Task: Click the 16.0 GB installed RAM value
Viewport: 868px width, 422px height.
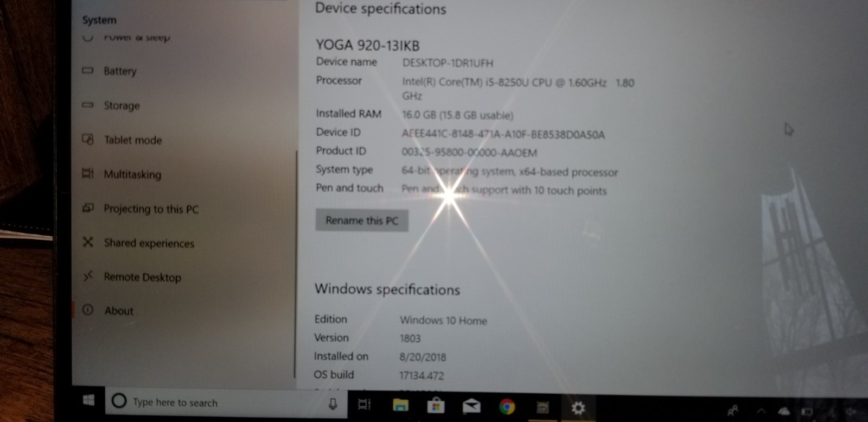Action: coord(457,115)
